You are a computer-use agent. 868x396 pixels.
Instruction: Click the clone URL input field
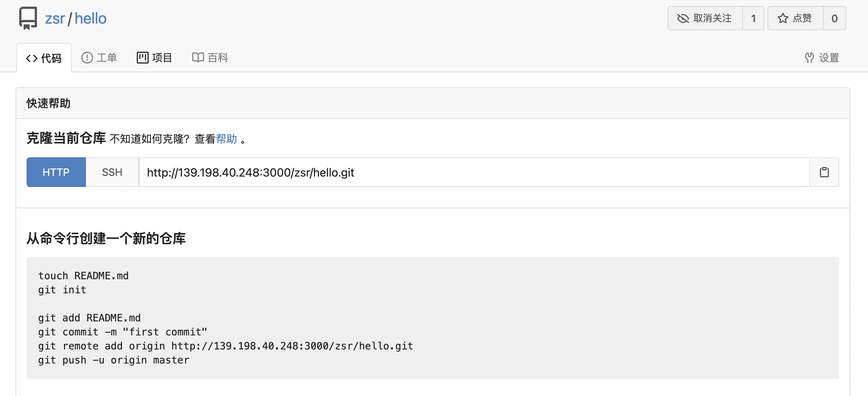click(x=474, y=172)
